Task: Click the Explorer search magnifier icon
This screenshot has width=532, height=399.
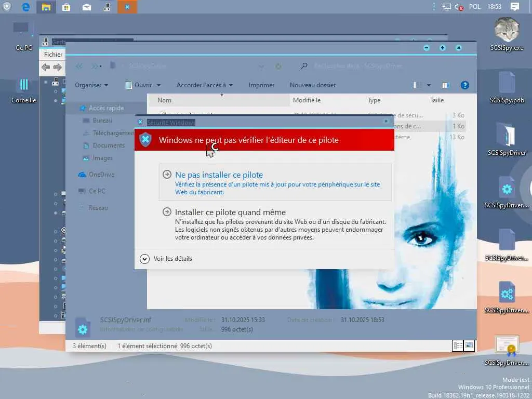Action: [304, 66]
